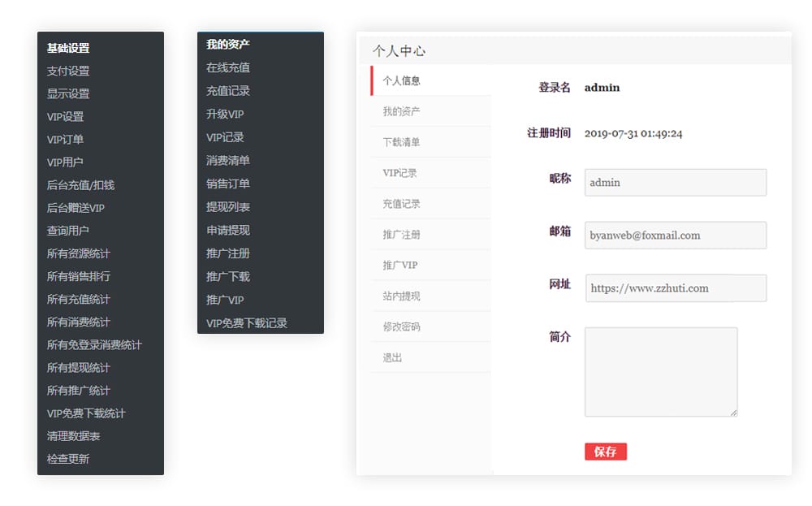Viewport: 812px width, 506px height.
Task: Select 升级VIP from assets menu
Action: (226, 114)
